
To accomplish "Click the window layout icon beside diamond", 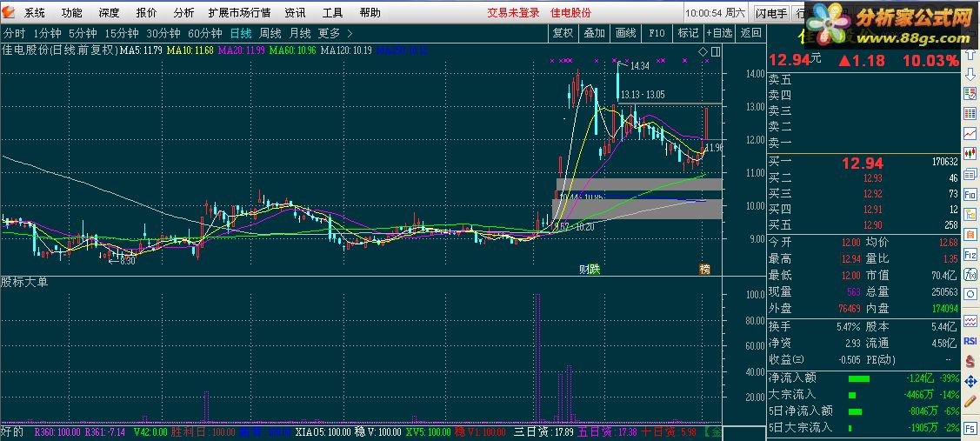I will (715, 50).
